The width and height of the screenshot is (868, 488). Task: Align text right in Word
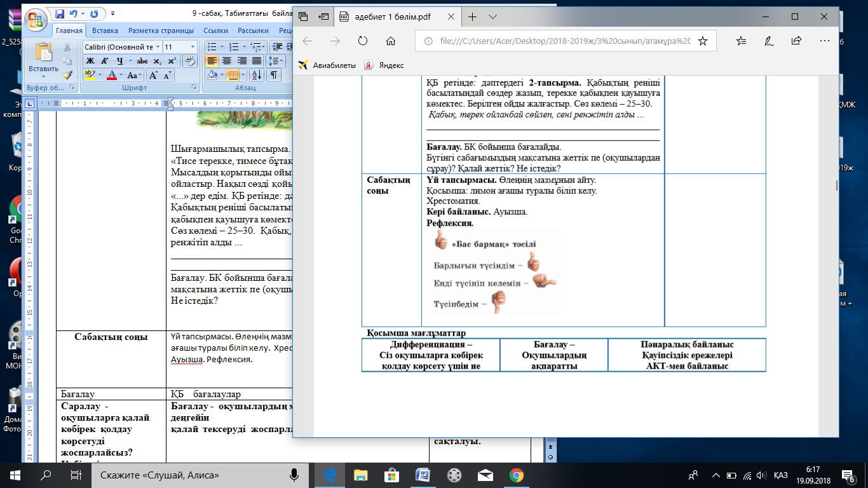click(x=241, y=61)
